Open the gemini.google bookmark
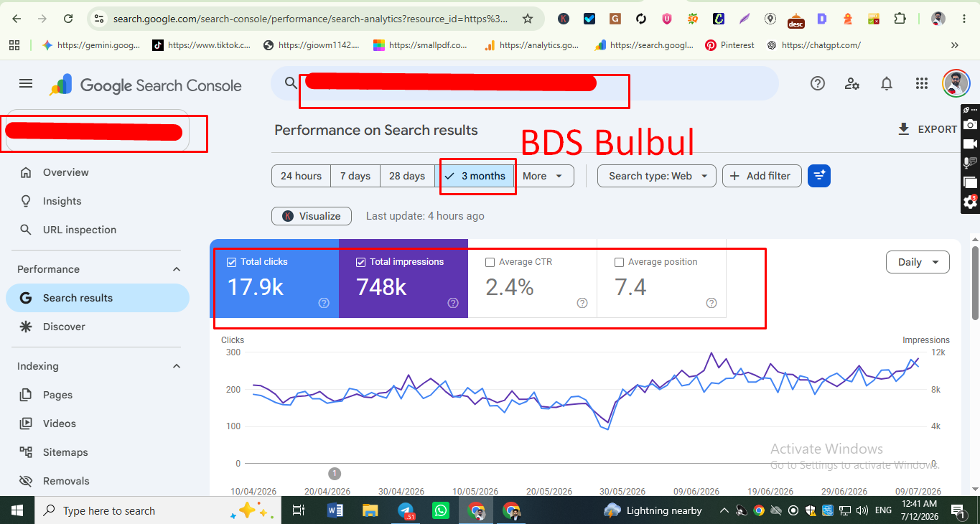Viewport: 980px width, 524px height. [90, 45]
